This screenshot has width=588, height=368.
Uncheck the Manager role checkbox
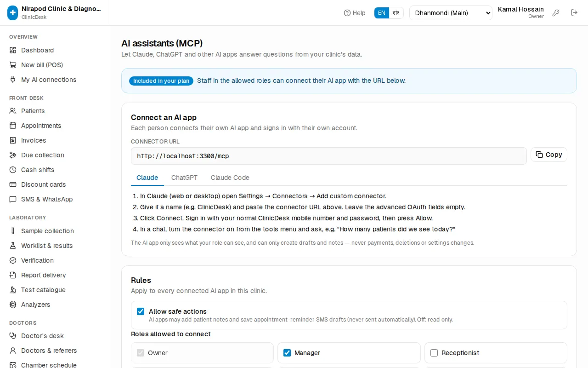click(287, 353)
